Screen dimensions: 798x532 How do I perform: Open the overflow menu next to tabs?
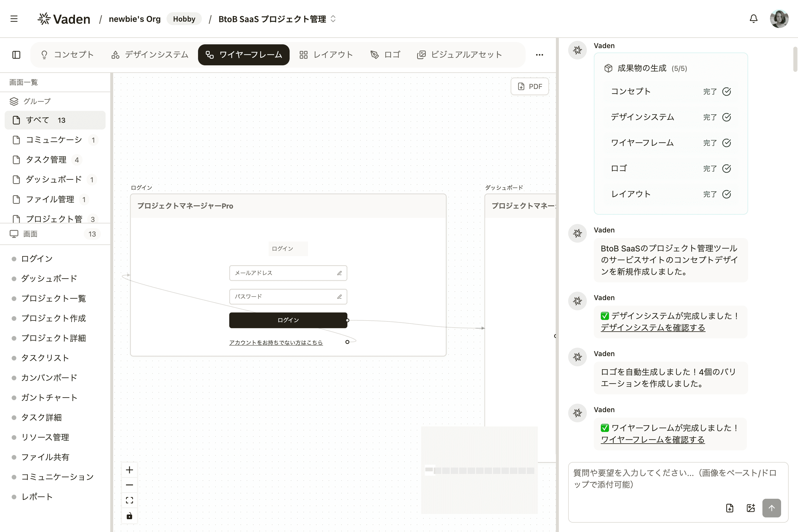point(540,55)
